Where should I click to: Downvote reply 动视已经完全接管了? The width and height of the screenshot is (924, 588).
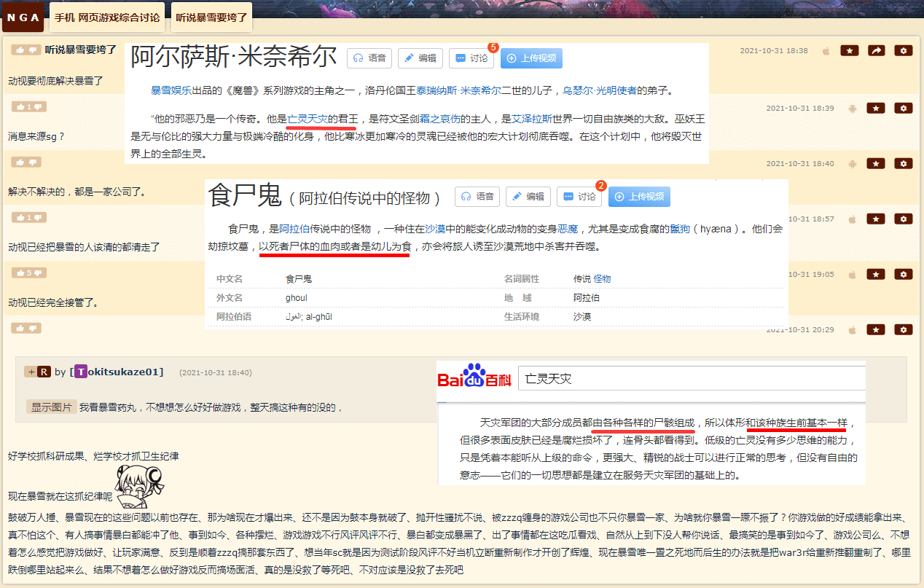[39, 273]
